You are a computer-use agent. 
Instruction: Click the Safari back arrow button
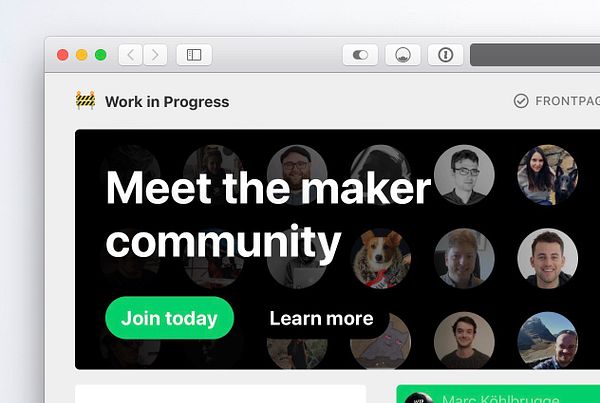pyautogui.click(x=130, y=55)
